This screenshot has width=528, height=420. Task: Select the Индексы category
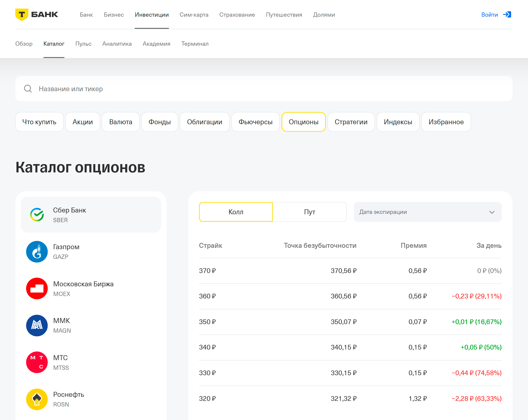[x=398, y=122]
